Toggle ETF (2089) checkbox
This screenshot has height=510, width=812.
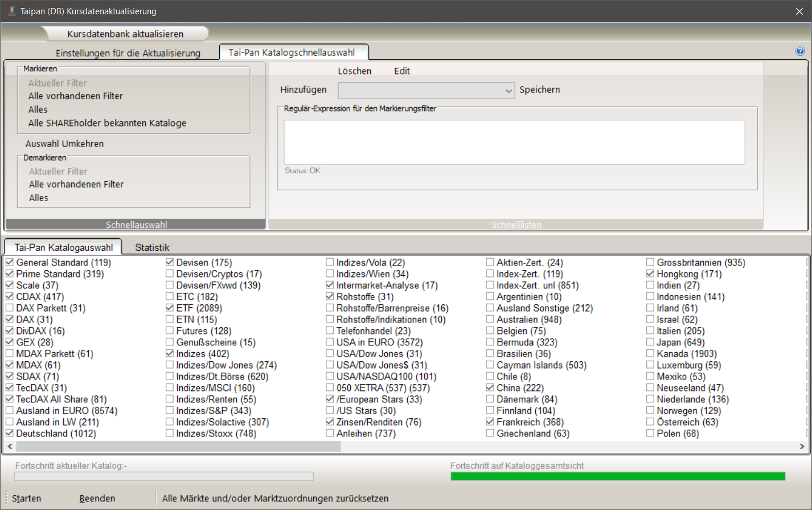[170, 308]
